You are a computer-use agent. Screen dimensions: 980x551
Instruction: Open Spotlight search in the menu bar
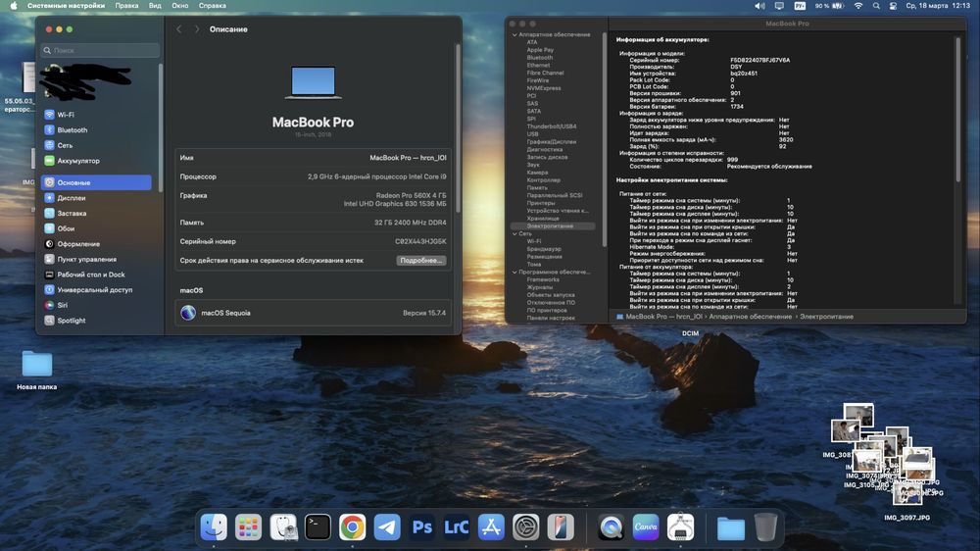pyautogui.click(x=876, y=6)
